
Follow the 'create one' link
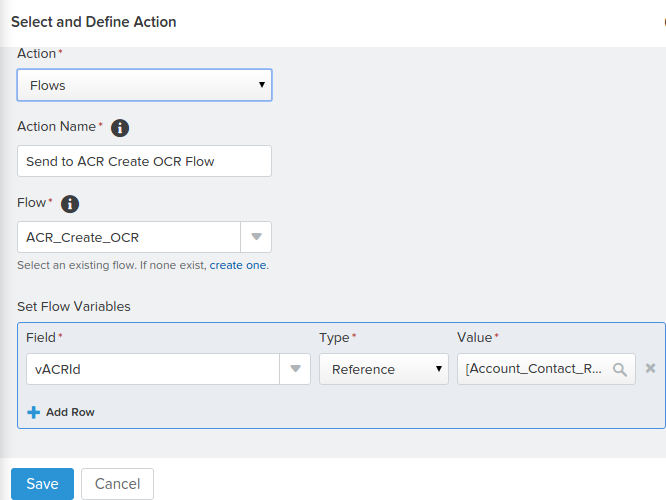238,266
